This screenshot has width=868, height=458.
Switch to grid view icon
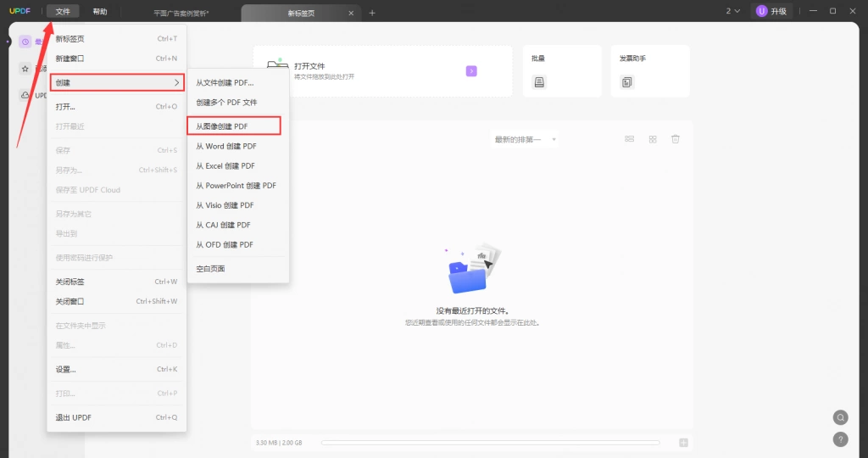(653, 139)
